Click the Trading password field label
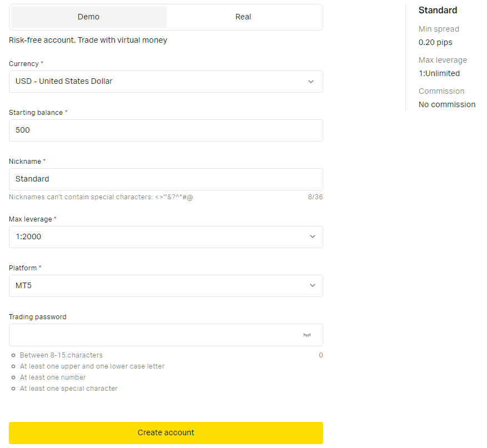 [37, 317]
